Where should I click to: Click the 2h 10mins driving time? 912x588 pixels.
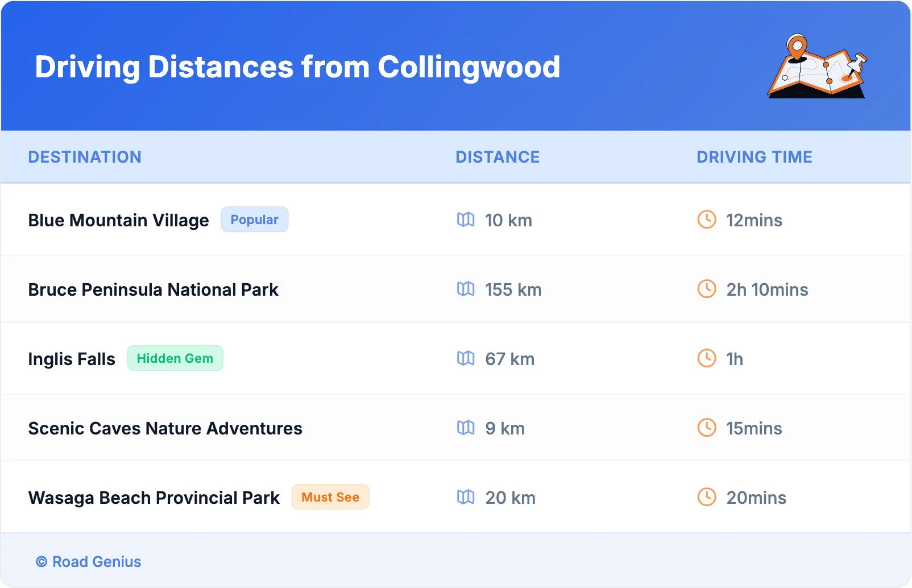[x=767, y=289]
